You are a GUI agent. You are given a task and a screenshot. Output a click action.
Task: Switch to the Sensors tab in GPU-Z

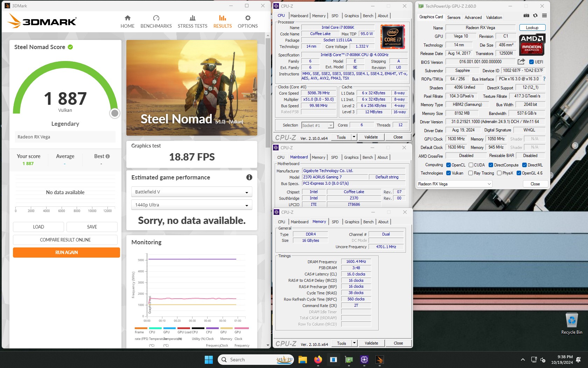click(x=454, y=18)
